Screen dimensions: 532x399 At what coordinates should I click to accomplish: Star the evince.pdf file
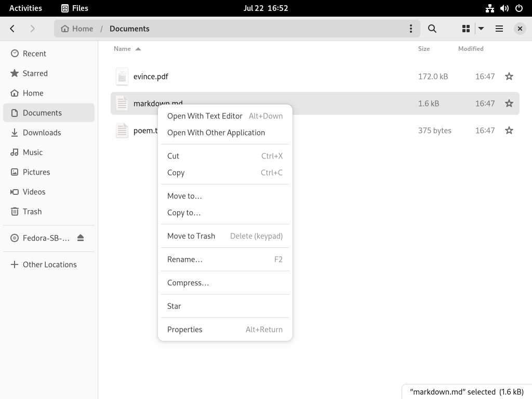[509, 76]
